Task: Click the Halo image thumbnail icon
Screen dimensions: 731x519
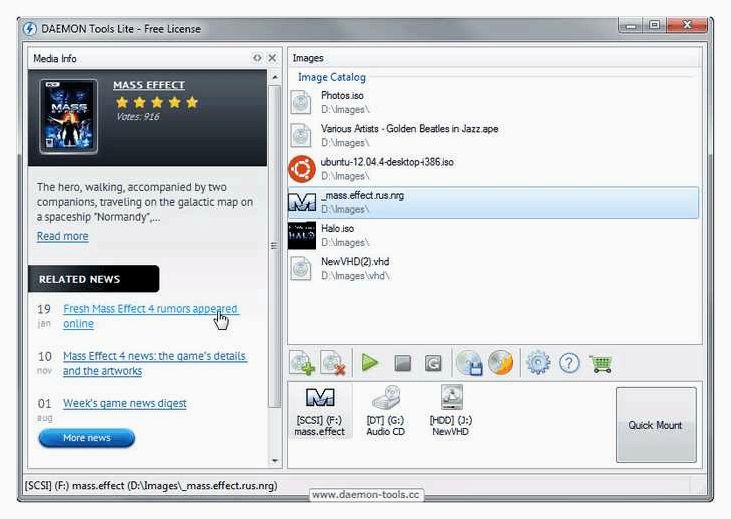Action: [x=302, y=235]
